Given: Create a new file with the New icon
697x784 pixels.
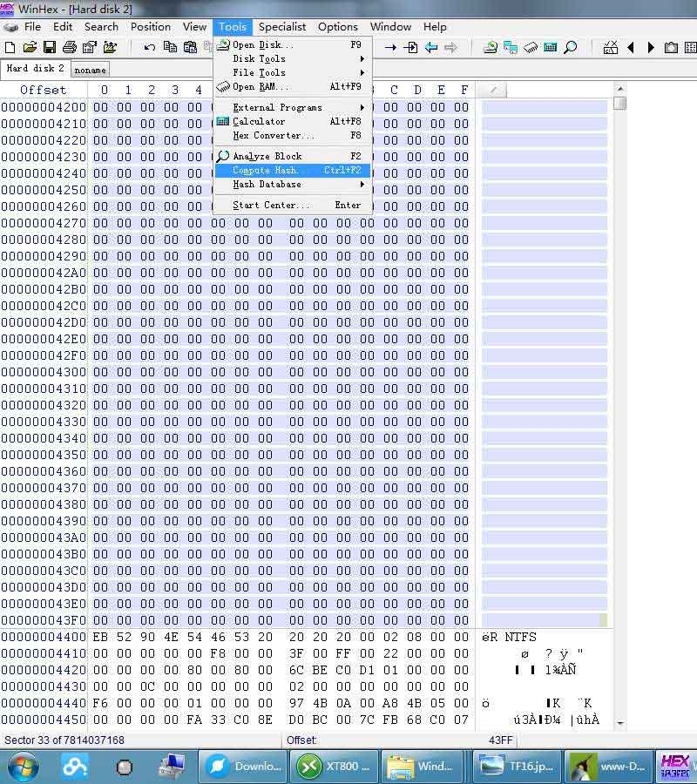Looking at the screenshot, I should click(x=10, y=48).
